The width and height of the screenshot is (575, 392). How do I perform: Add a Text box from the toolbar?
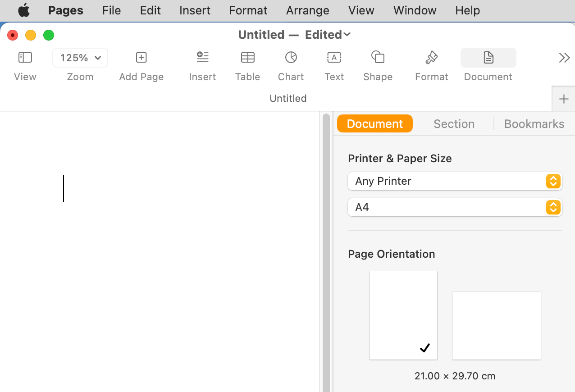point(334,57)
